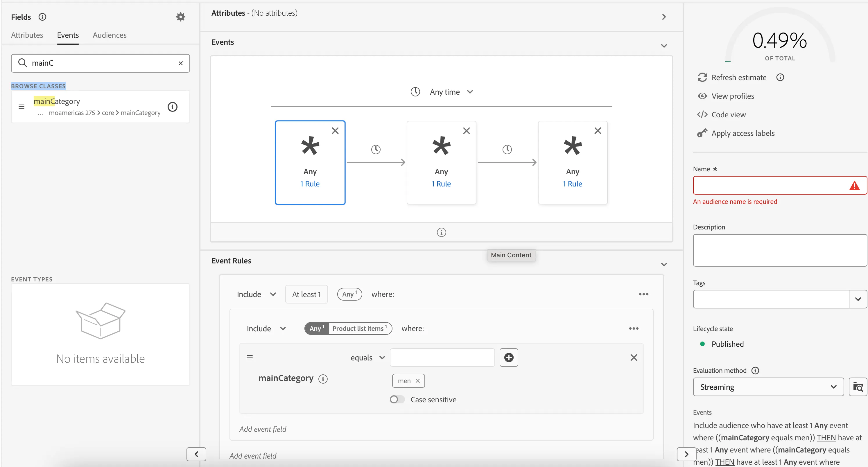Click 1 Rule link on second event
The height and width of the screenshot is (467, 868).
coord(441,184)
